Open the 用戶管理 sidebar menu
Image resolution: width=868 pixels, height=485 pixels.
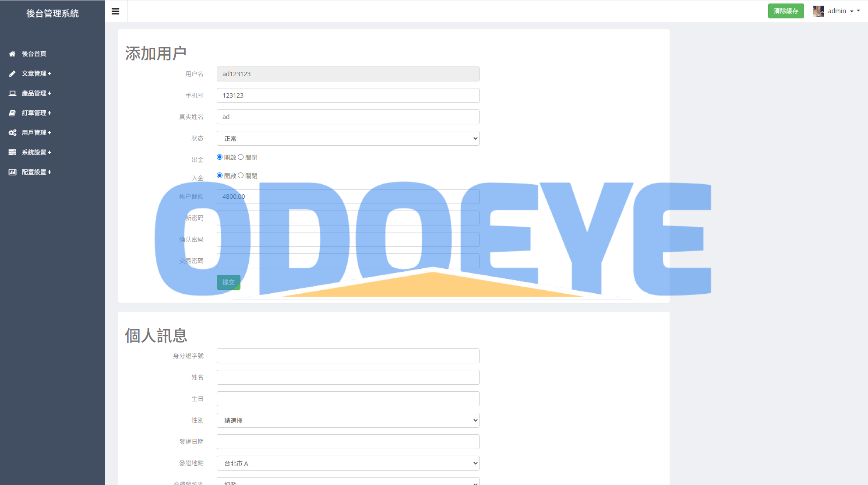[37, 133]
